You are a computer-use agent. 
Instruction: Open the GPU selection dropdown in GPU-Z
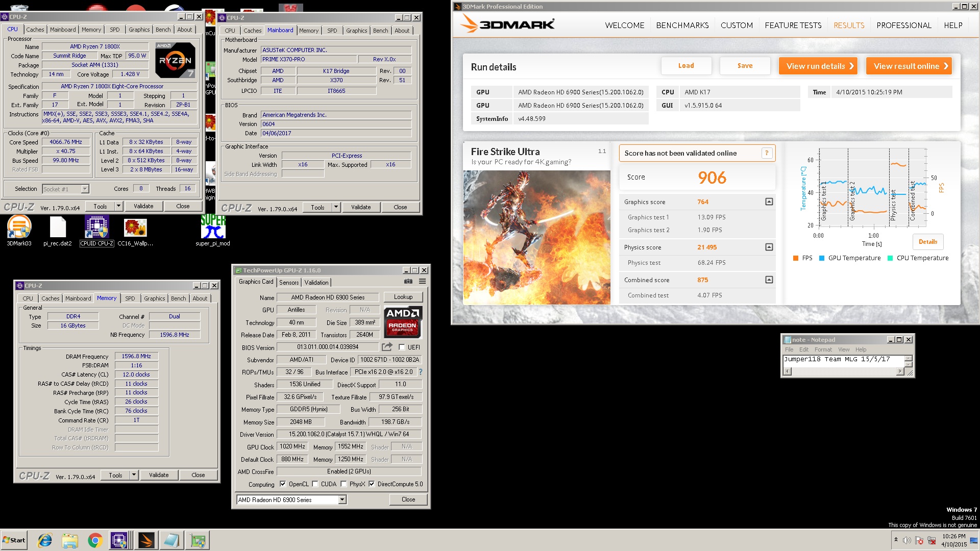coord(342,500)
